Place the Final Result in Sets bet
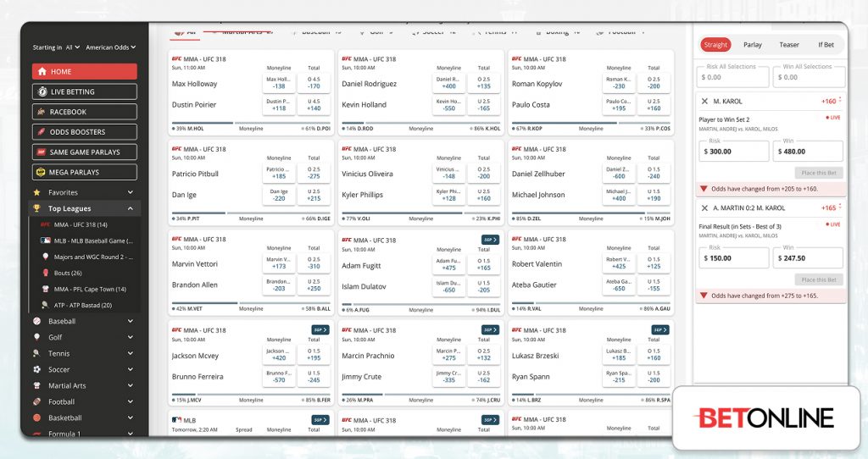This screenshot has height=459, width=868. click(819, 279)
